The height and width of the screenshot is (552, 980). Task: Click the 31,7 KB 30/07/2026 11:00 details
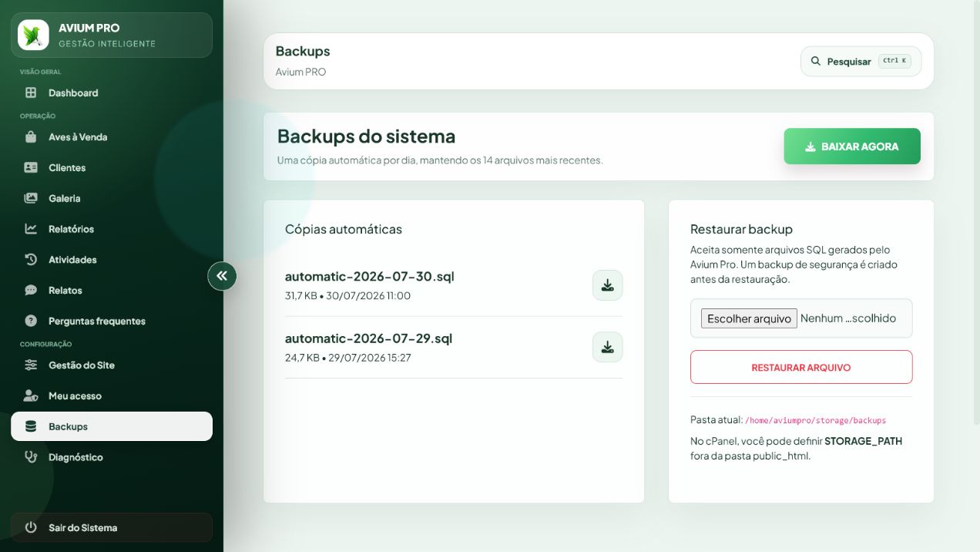[347, 296]
